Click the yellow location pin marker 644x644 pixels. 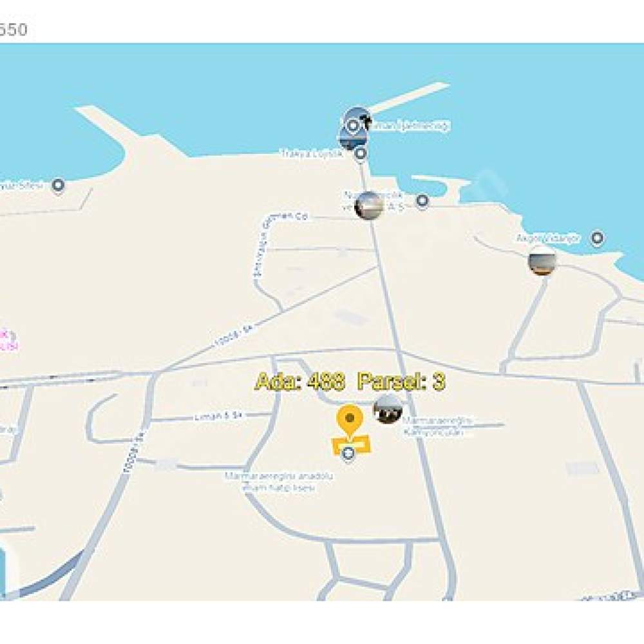click(x=350, y=421)
